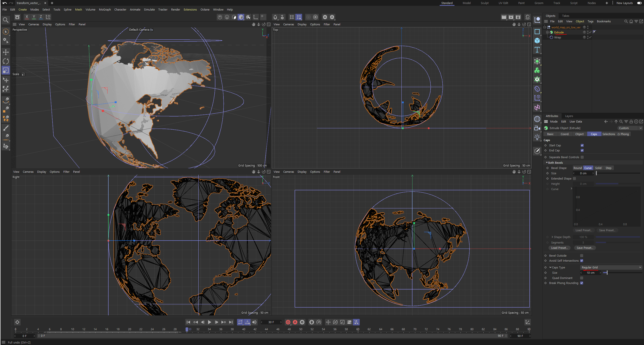Screen dimensions: 644x345
Task: Toggle the Start Cap checkbox
Action: [582, 145]
